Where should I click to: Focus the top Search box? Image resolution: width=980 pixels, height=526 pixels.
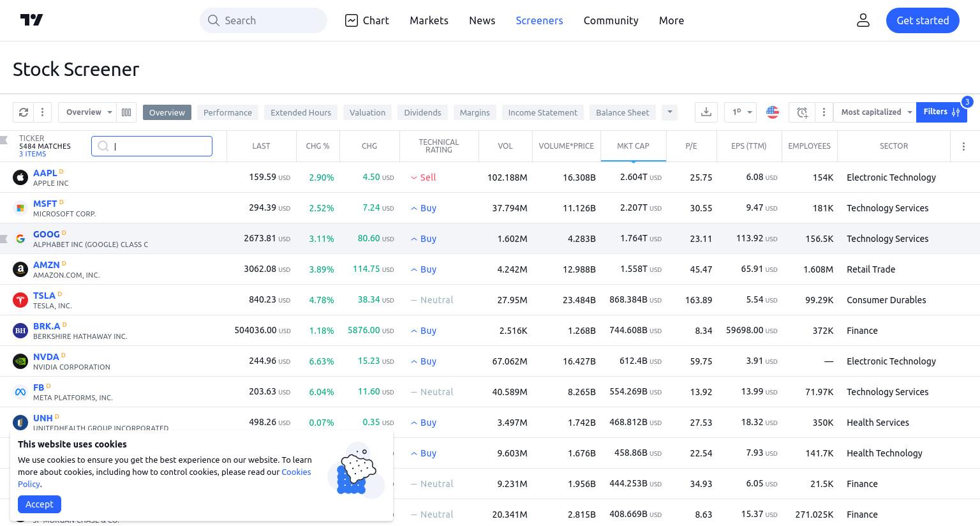pos(264,20)
